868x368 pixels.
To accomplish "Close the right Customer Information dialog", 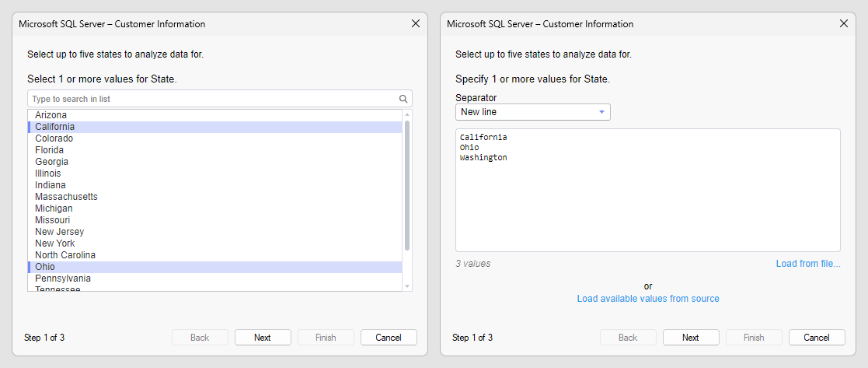I will click(x=844, y=24).
